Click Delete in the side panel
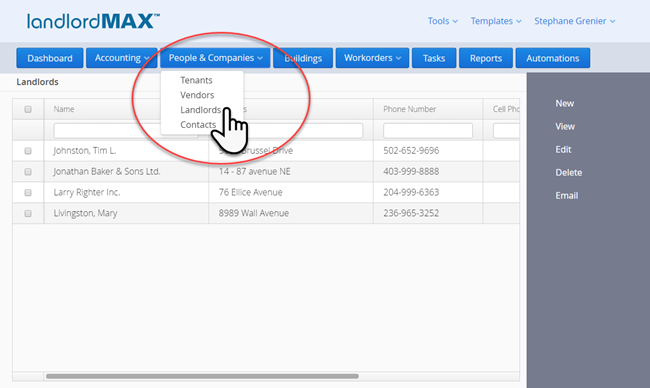This screenshot has width=650, height=388. 569,172
